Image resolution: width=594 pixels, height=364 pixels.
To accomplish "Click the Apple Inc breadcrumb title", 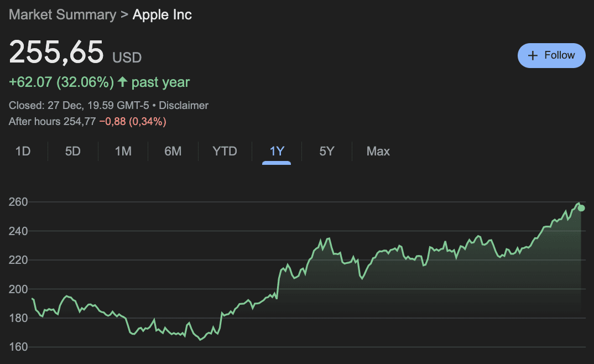I will coord(162,14).
